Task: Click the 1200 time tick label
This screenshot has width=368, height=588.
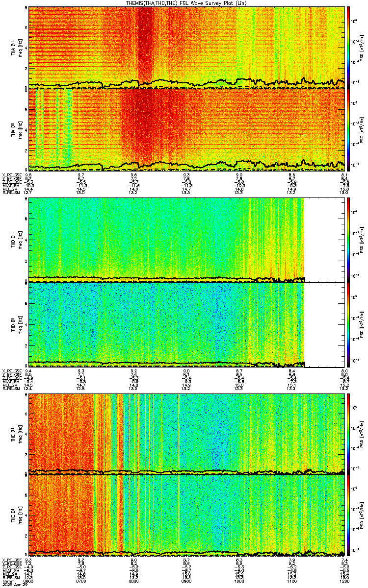Action: point(344,581)
